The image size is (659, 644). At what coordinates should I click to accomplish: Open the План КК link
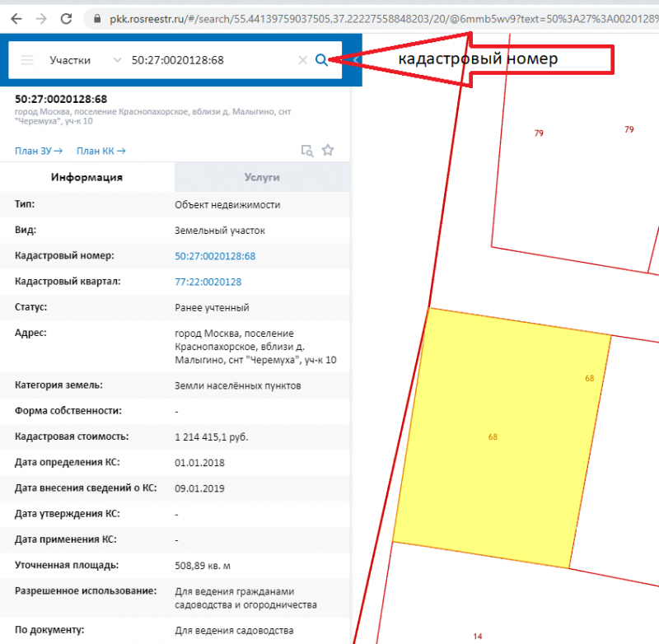tap(100, 151)
